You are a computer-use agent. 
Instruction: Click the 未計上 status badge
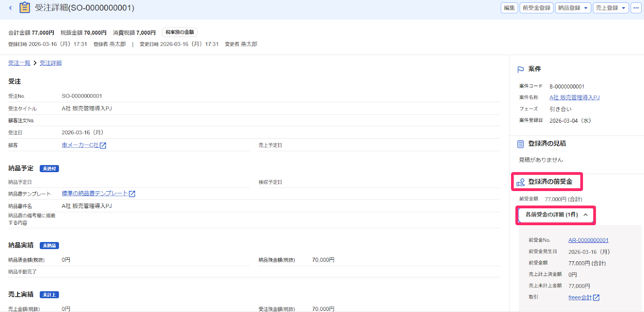[x=50, y=295]
